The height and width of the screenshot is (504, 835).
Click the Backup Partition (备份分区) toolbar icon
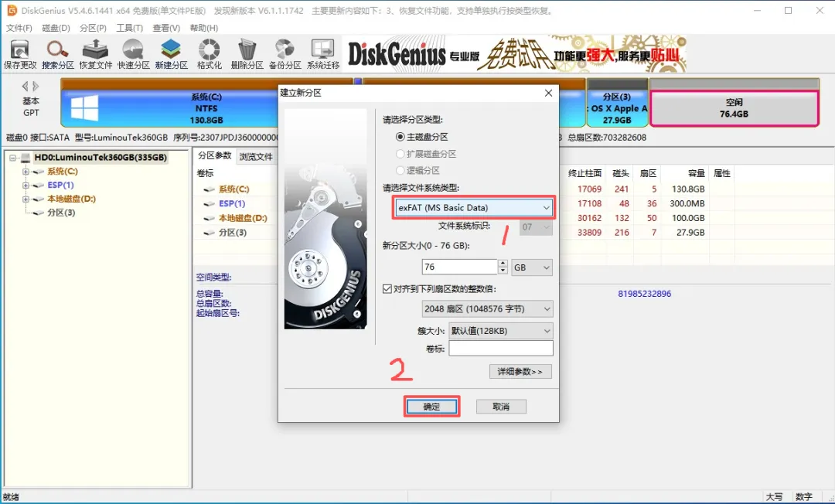click(285, 54)
